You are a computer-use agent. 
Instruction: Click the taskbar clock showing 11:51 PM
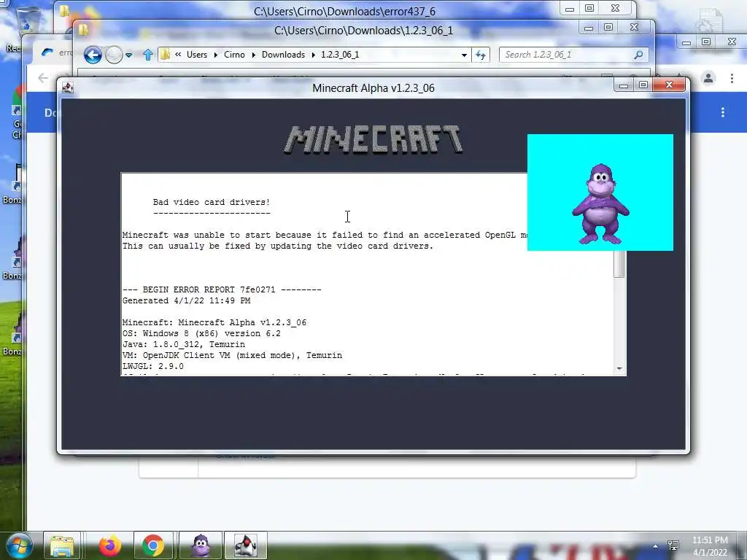click(710, 546)
